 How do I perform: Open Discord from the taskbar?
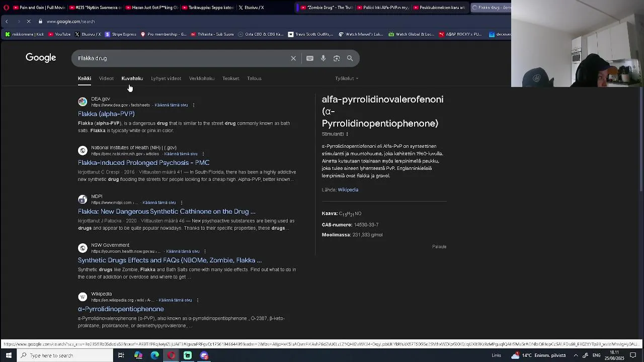point(204,355)
